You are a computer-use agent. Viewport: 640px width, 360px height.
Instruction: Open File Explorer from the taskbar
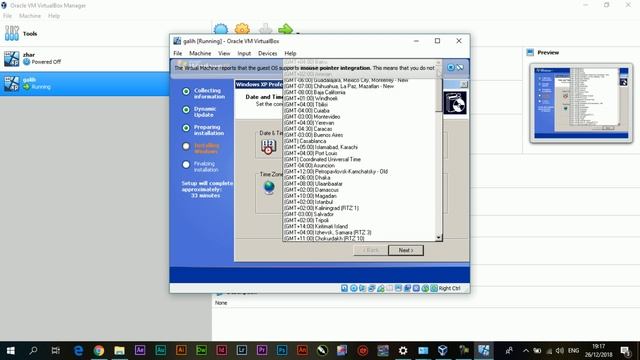pos(119,351)
